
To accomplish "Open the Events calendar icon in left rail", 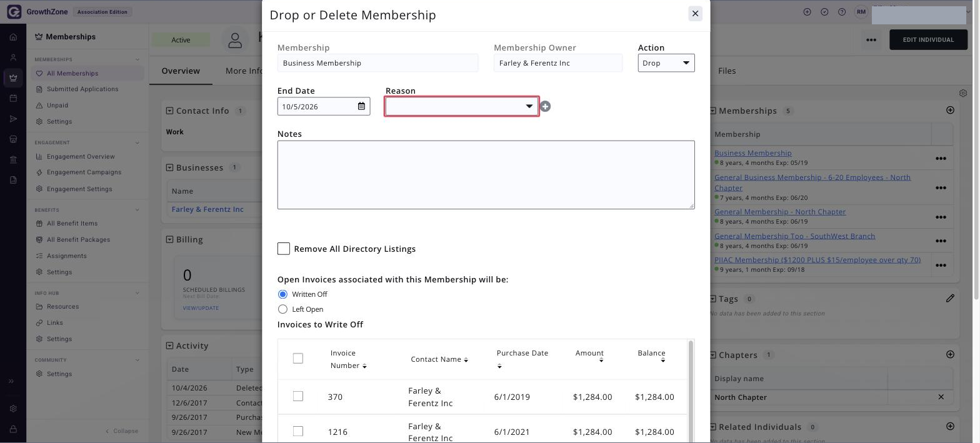I will point(13,98).
